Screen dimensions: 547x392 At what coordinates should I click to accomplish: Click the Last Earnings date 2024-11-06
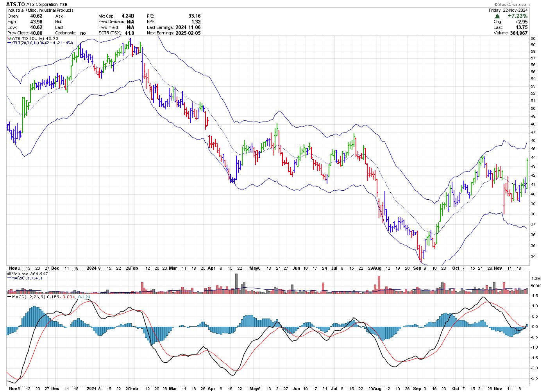[x=188, y=27]
